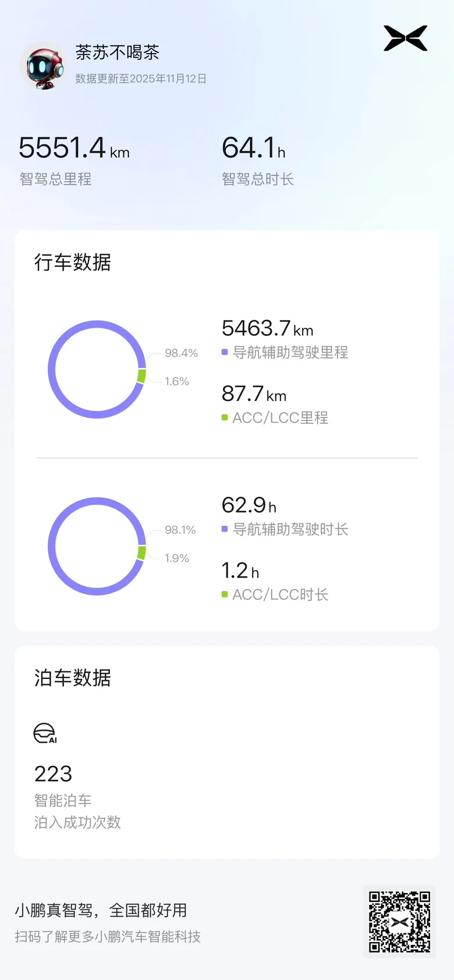Tap the 扫码了解更多小鹏汽车智能科技 text

tap(108, 936)
